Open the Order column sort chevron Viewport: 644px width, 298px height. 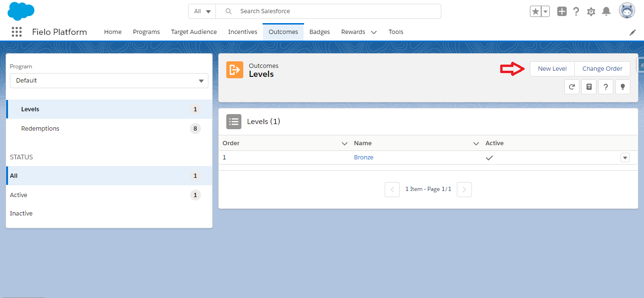[x=344, y=143]
